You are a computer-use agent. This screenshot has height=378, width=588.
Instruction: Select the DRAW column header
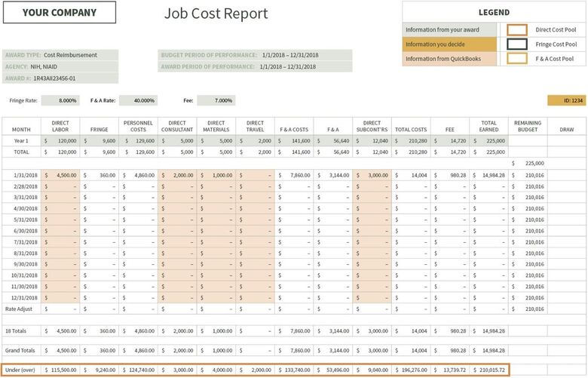[567, 126]
